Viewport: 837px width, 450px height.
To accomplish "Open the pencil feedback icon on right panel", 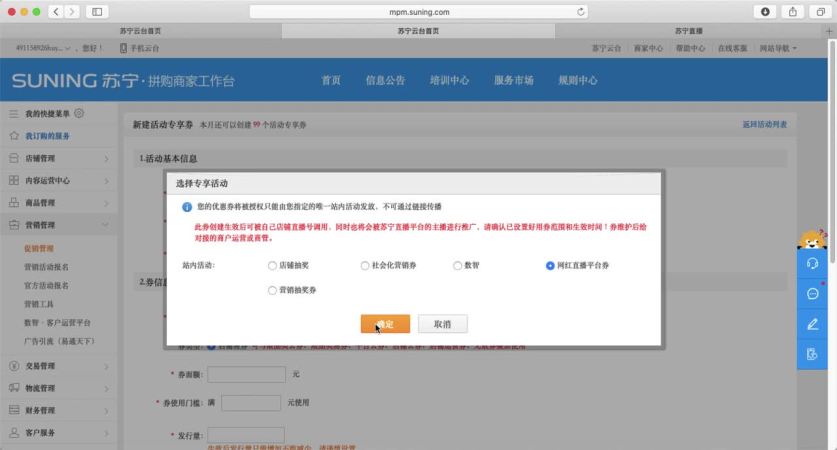I will pos(812,324).
